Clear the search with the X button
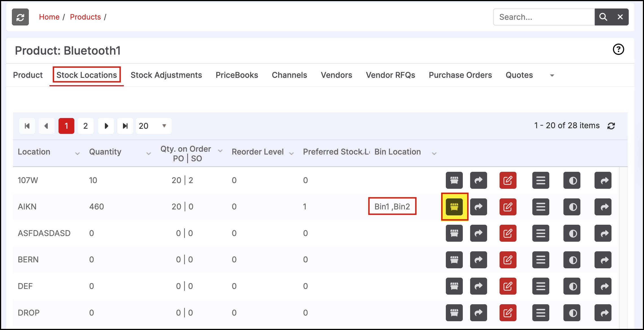Image resolution: width=644 pixels, height=330 pixels. [620, 17]
